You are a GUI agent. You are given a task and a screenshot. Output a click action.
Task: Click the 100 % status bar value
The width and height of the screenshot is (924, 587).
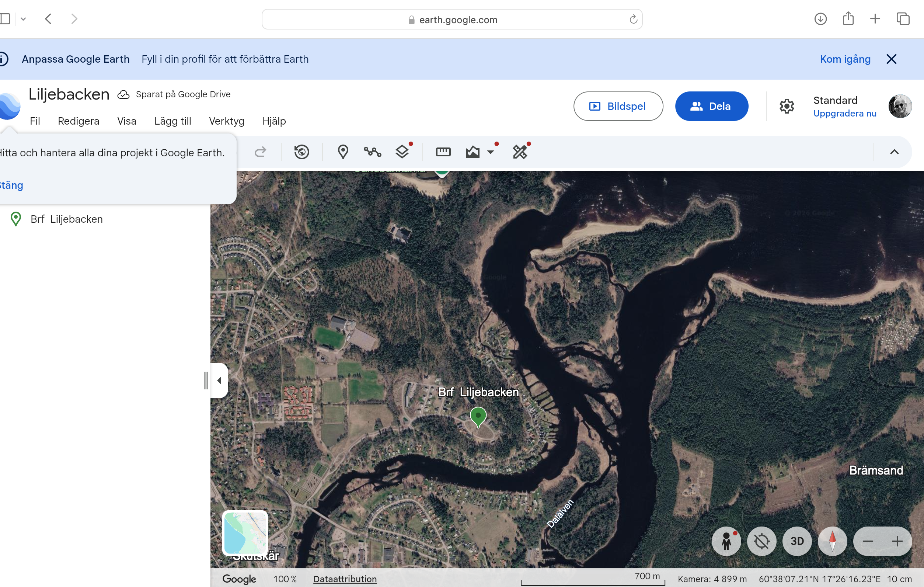tap(285, 579)
